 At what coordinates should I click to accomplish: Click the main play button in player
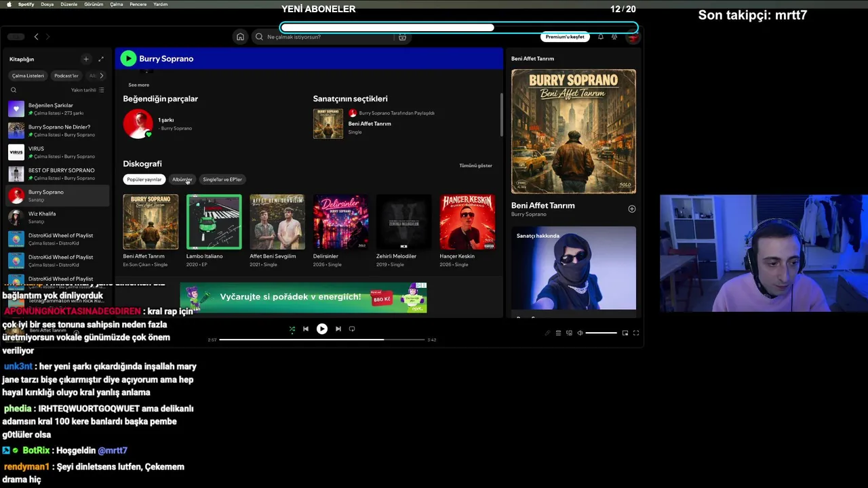322,329
